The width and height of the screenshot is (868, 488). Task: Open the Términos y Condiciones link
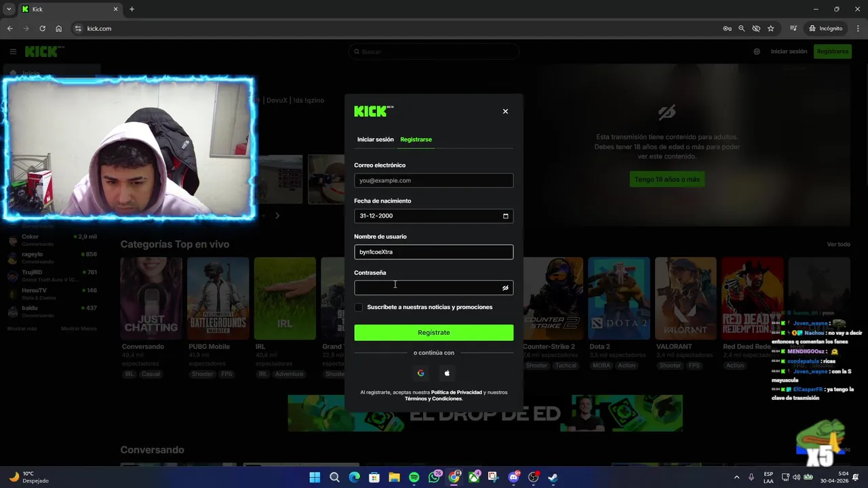pyautogui.click(x=433, y=399)
